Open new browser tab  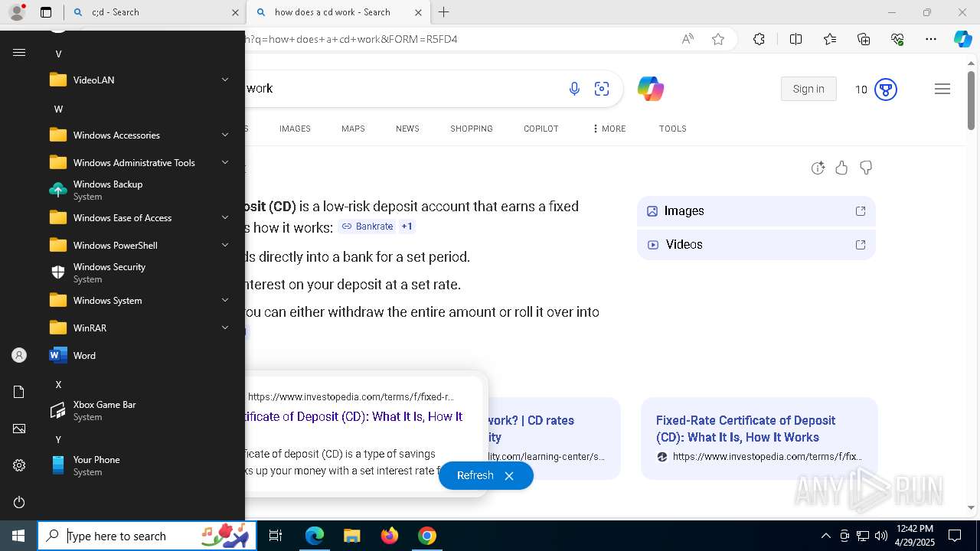pos(444,12)
